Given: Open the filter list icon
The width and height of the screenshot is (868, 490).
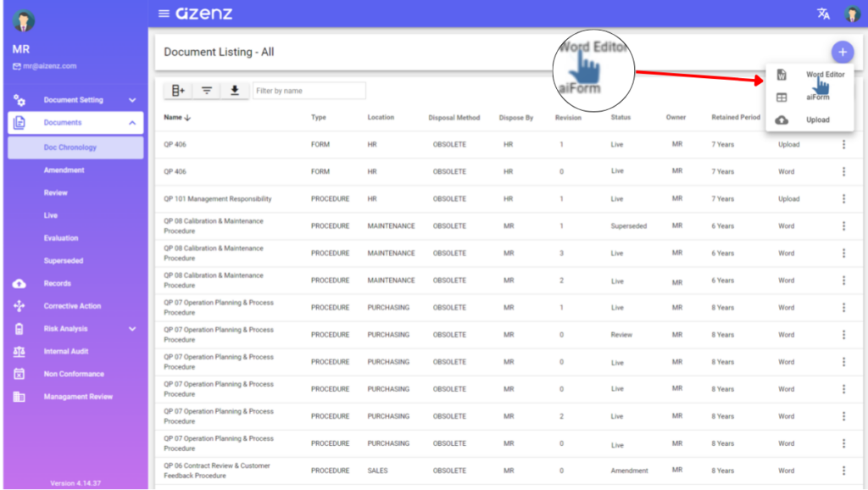Looking at the screenshot, I should [206, 91].
